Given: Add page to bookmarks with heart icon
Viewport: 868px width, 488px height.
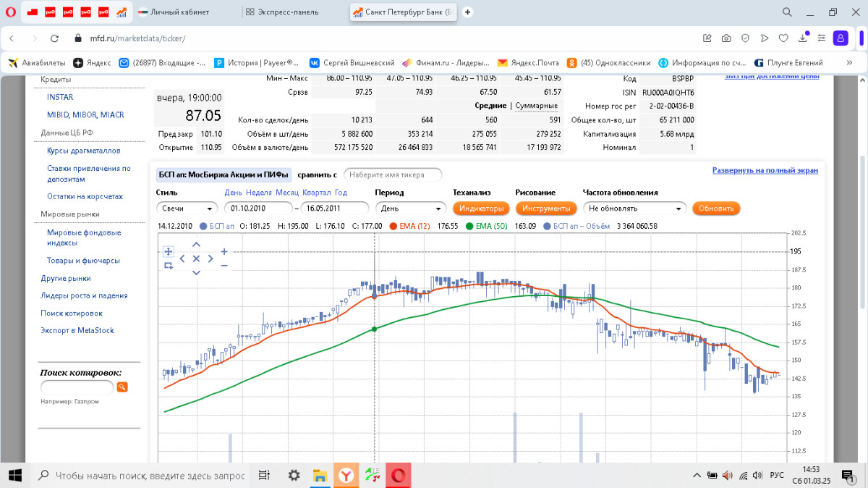Looking at the screenshot, I should (x=783, y=38).
